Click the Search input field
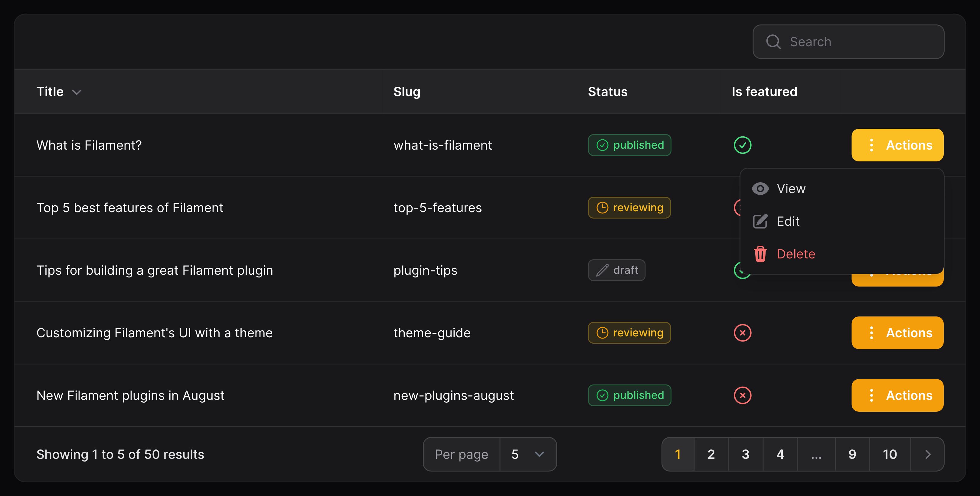The width and height of the screenshot is (980, 496). [848, 42]
